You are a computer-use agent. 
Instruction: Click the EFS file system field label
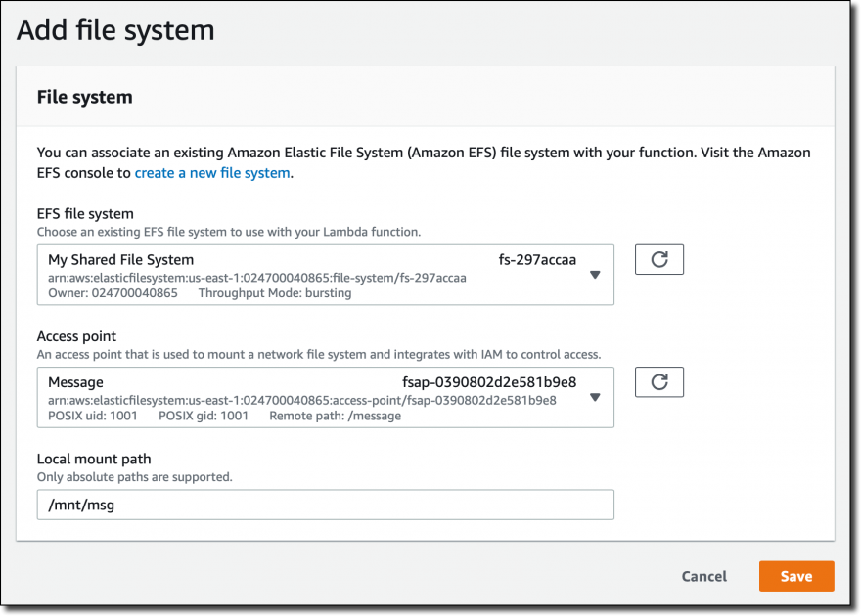(x=85, y=214)
